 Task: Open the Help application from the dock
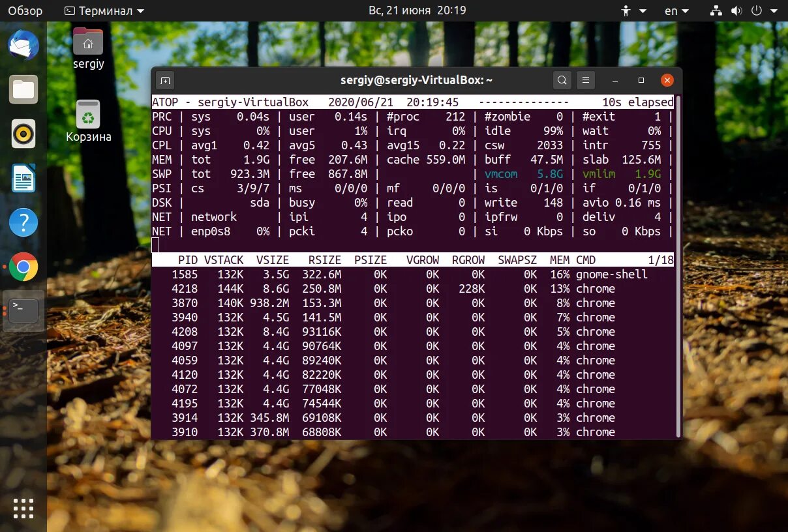(23, 222)
